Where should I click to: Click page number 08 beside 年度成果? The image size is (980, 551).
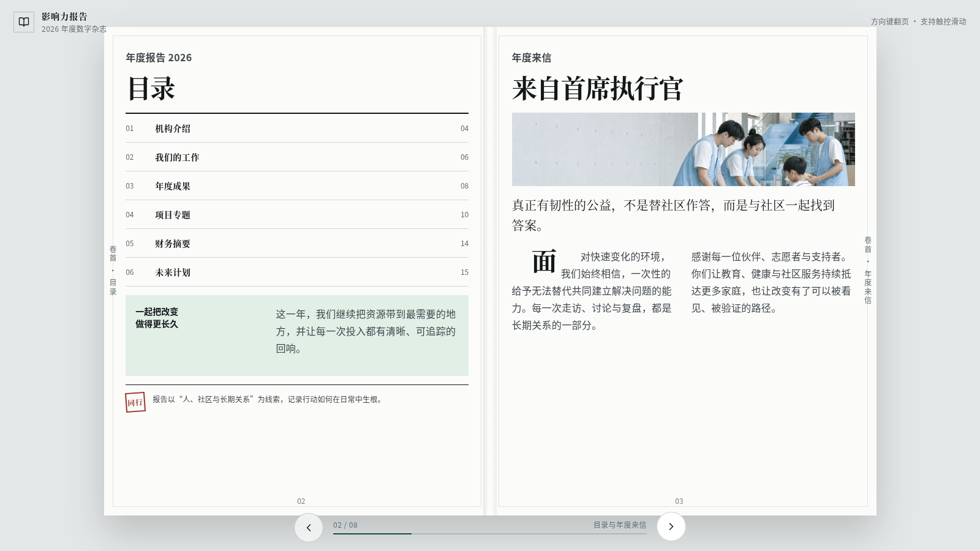(x=464, y=186)
